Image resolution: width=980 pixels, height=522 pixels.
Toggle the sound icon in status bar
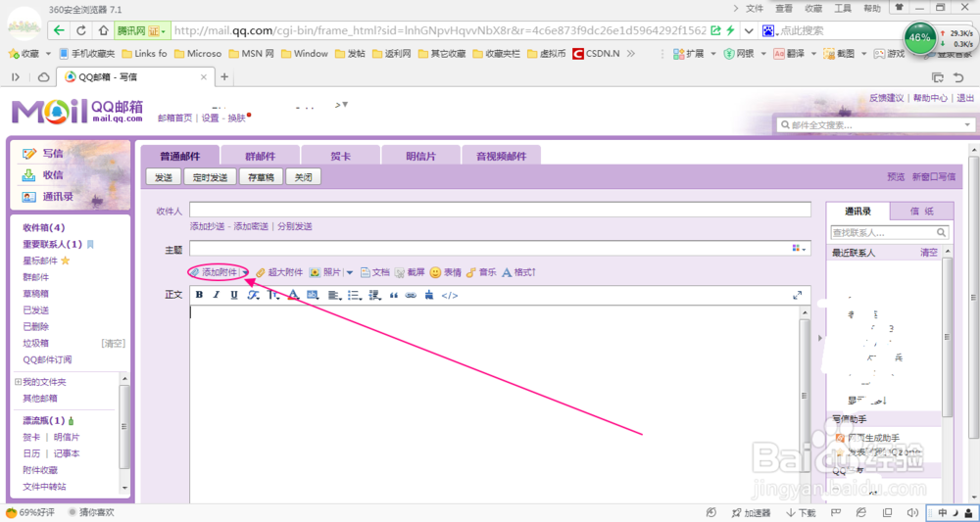[x=911, y=512]
